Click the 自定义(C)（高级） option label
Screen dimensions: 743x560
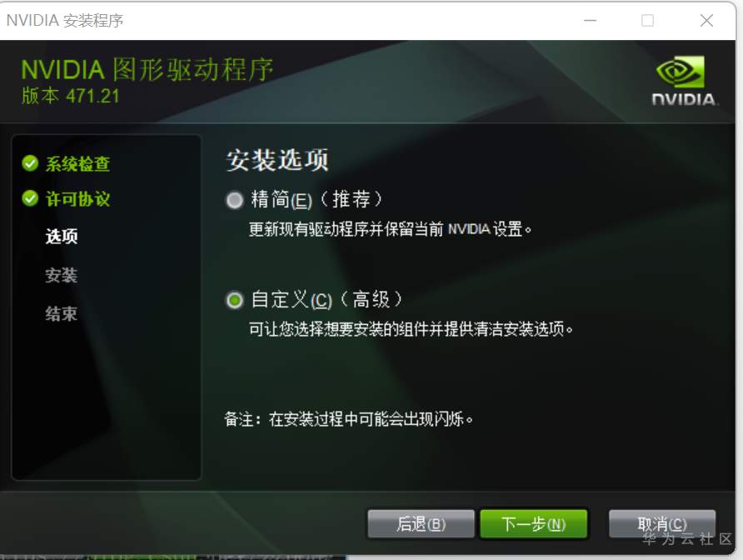click(327, 300)
